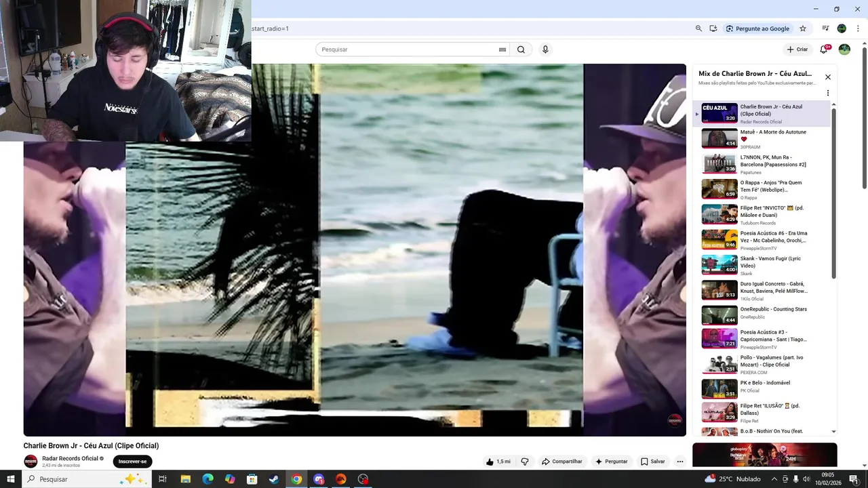Open Radar Records Oficial channel name link
This screenshot has width=868, height=488.
tap(71, 459)
